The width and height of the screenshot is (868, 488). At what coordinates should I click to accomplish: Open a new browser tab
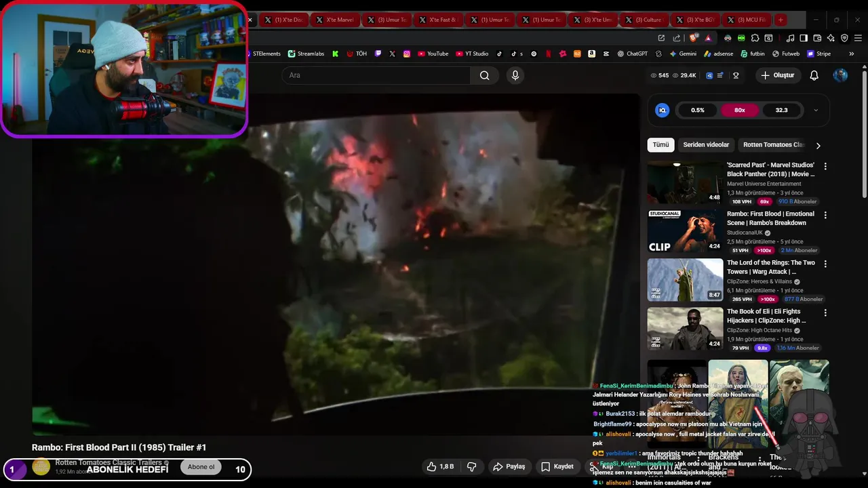781,20
